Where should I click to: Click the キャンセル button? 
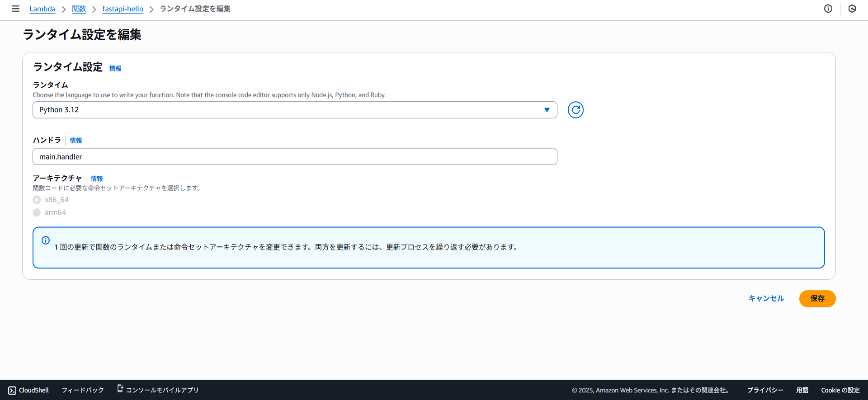(766, 298)
